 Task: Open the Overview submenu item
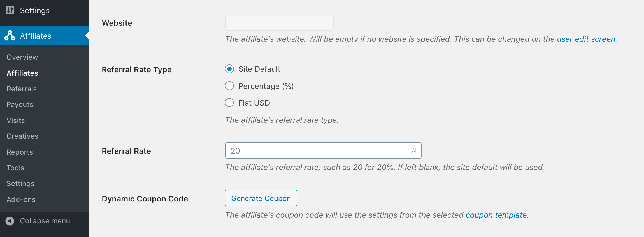(x=22, y=57)
